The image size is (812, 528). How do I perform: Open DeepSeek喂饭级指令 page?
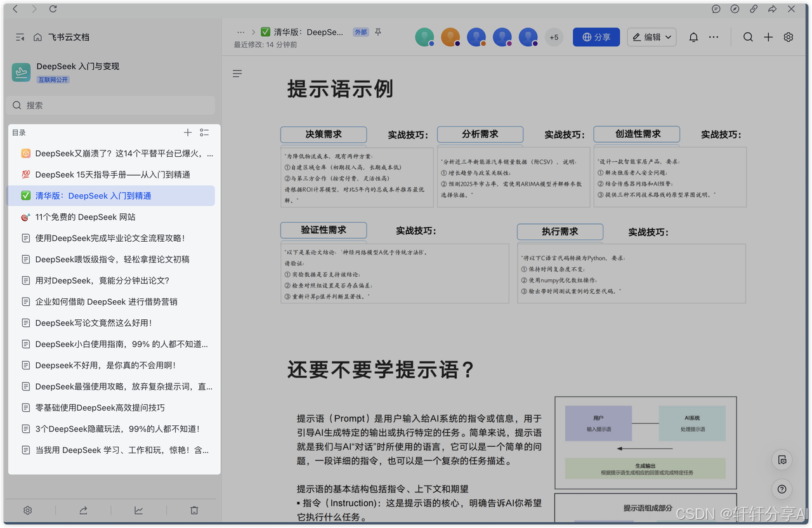click(x=112, y=259)
